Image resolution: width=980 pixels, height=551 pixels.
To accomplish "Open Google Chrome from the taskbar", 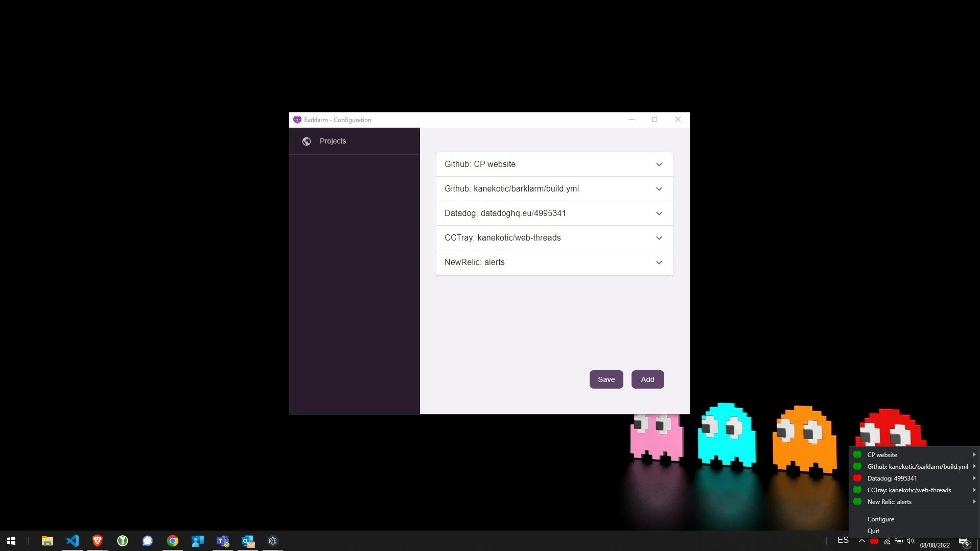I will (173, 541).
